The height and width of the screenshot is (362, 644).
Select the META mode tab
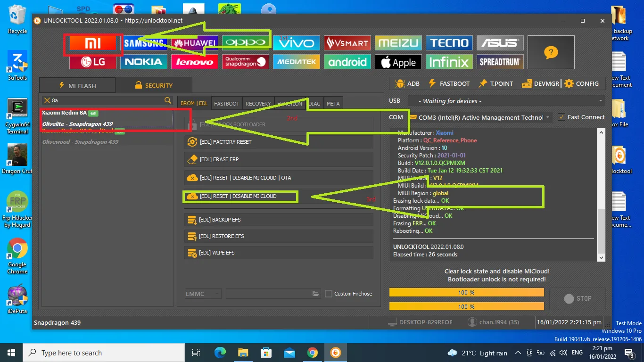click(333, 103)
